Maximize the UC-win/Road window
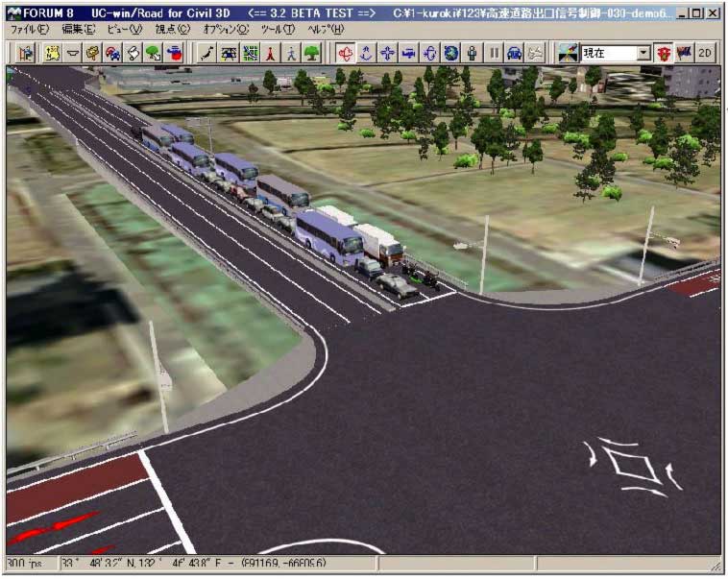 (697, 13)
